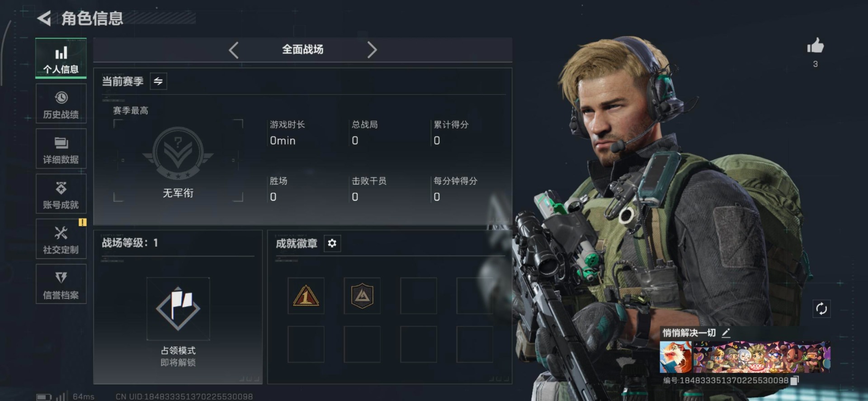Open 账号成就 in the sidebar
This screenshot has width=868, height=401.
pos(61,194)
